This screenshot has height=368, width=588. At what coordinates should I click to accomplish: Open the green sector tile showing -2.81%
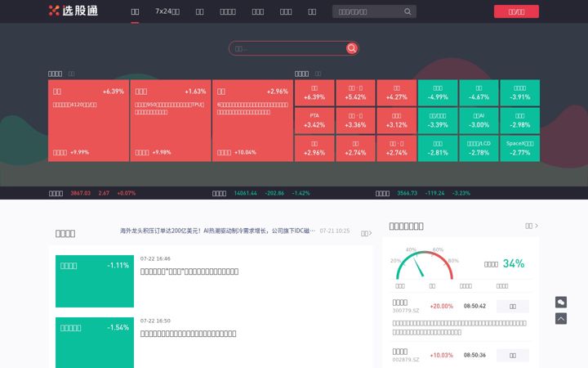pyautogui.click(x=438, y=148)
